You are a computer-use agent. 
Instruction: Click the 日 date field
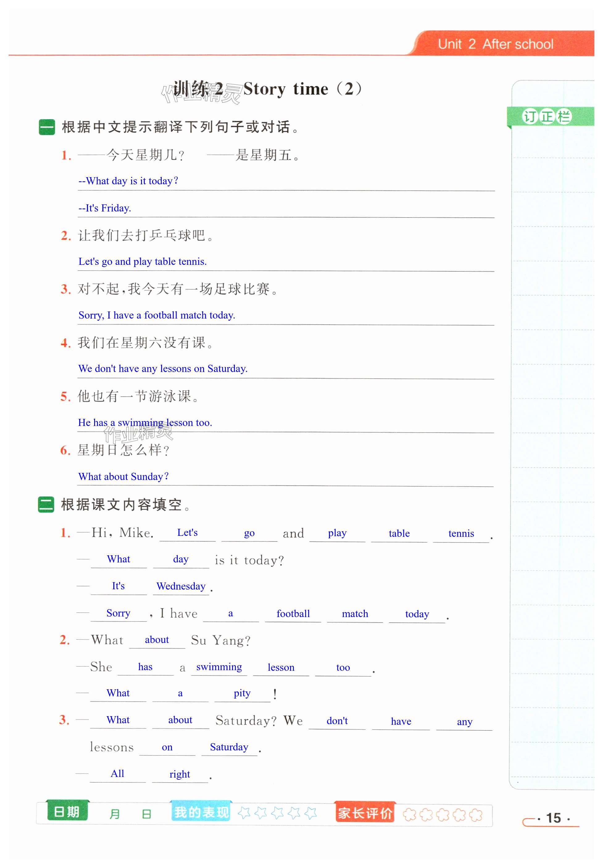pos(146,814)
